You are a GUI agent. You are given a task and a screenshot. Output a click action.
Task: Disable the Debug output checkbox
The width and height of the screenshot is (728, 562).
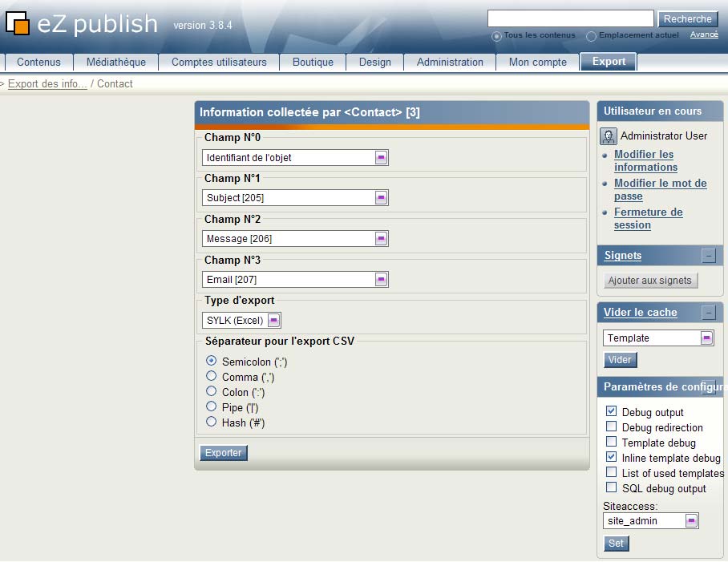click(612, 412)
